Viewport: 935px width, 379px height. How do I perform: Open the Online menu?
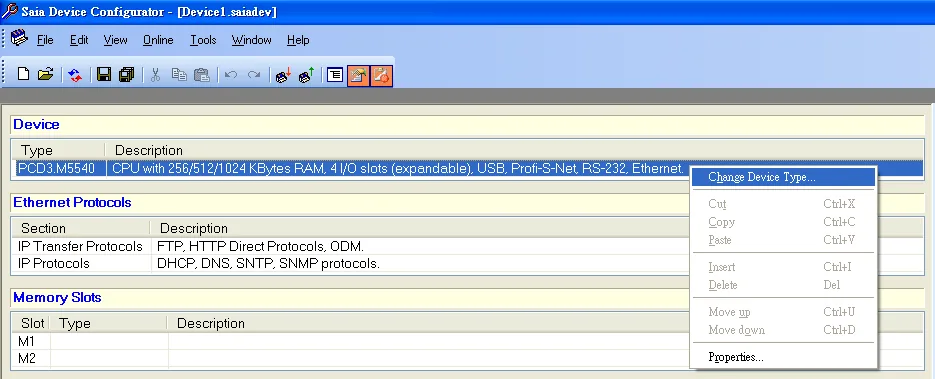coord(158,40)
